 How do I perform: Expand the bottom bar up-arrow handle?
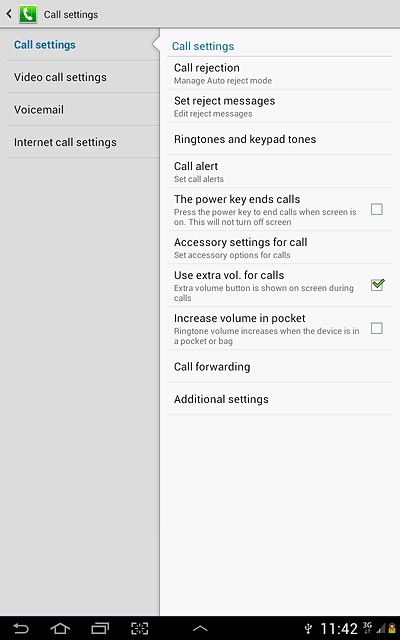point(200,629)
